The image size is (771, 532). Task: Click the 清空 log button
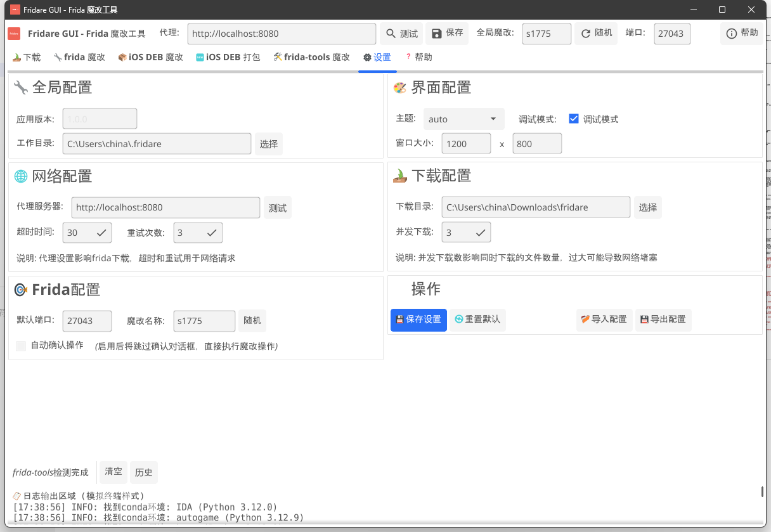[x=113, y=472]
